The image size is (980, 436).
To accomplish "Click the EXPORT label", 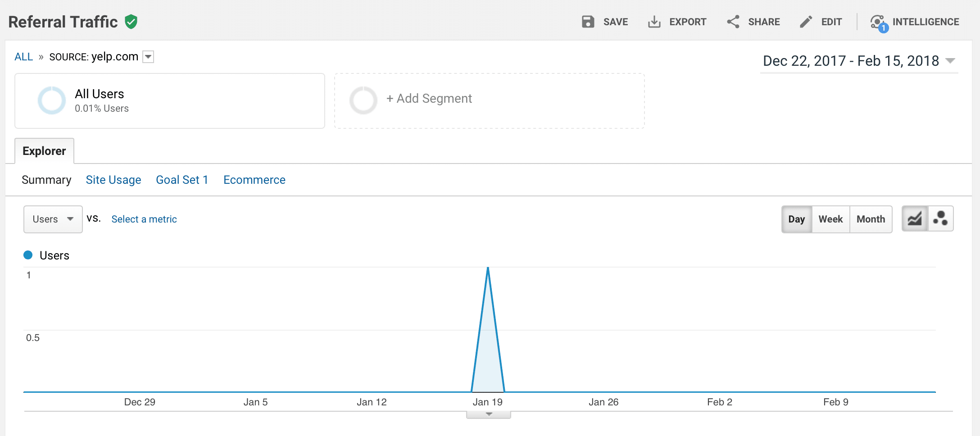I will point(688,22).
